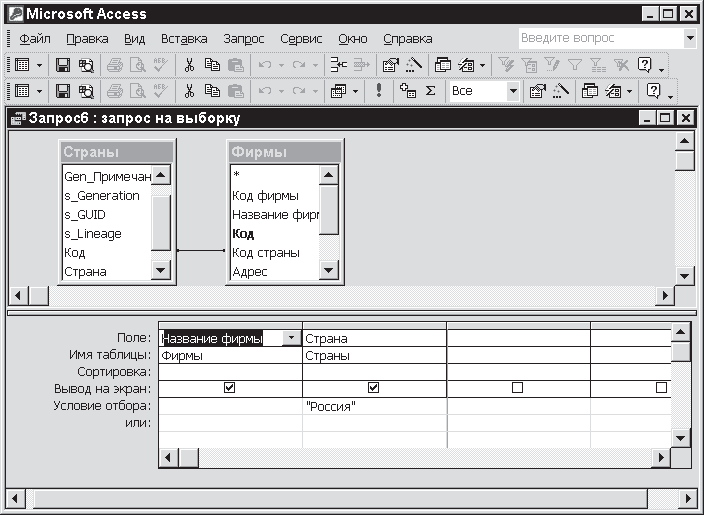Expand the Все top values combo box
Viewport: 704px width, 515px height.
pos(513,91)
